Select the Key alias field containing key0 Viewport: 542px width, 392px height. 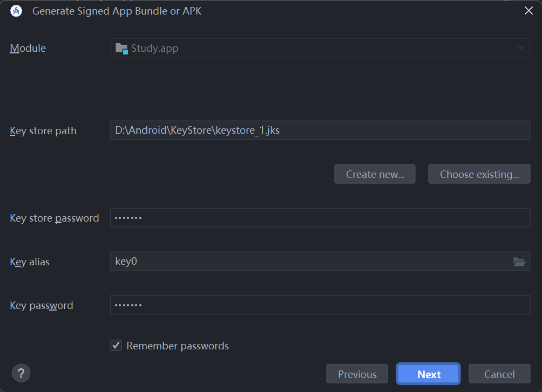click(x=320, y=262)
